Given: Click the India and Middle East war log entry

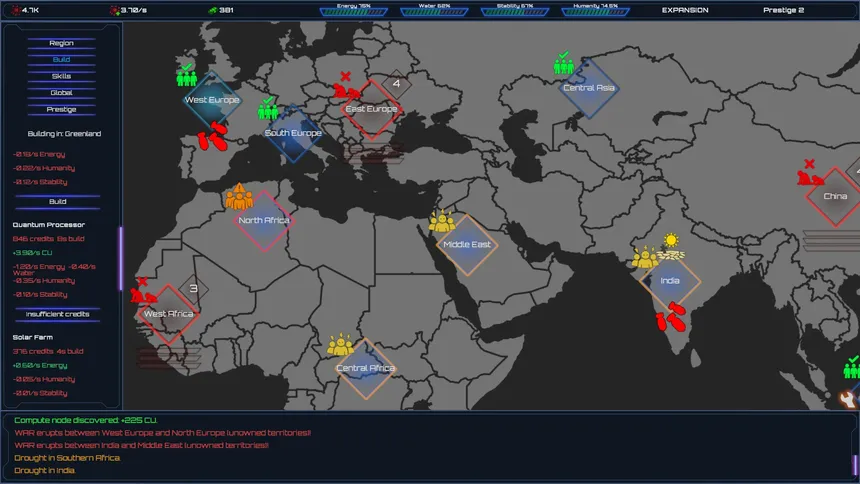Looking at the screenshot, I should (142, 446).
